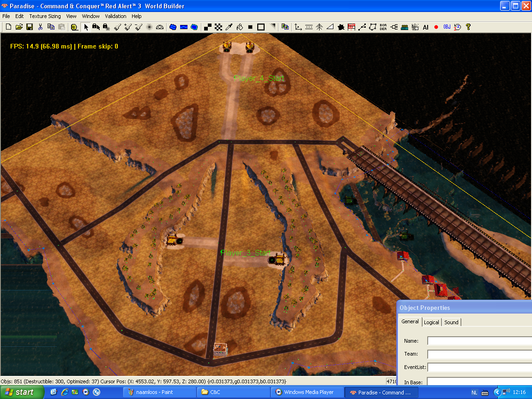Viewport: 532px width, 399px height.
Task: Open the teams editor people icon
Action: (405, 27)
